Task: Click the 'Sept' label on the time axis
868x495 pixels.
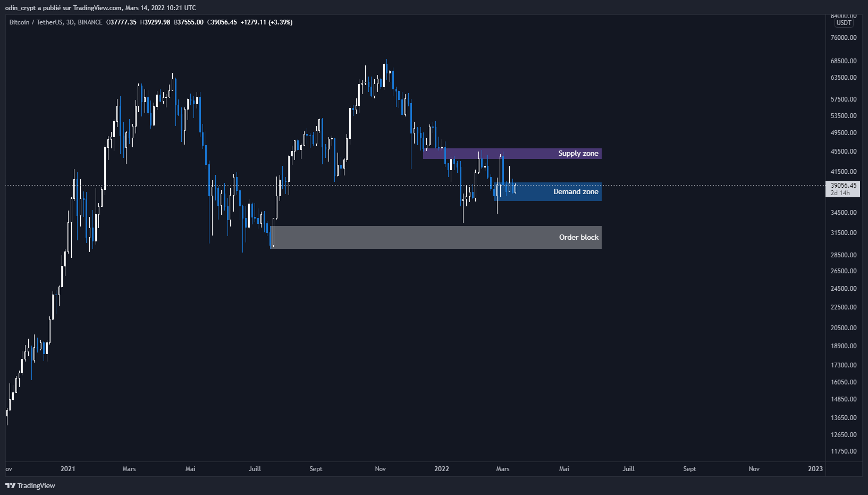Action: click(316, 469)
